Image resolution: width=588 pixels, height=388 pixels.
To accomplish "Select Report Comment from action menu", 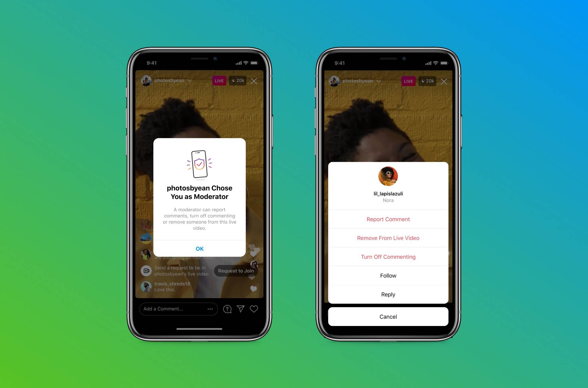I will pos(387,219).
